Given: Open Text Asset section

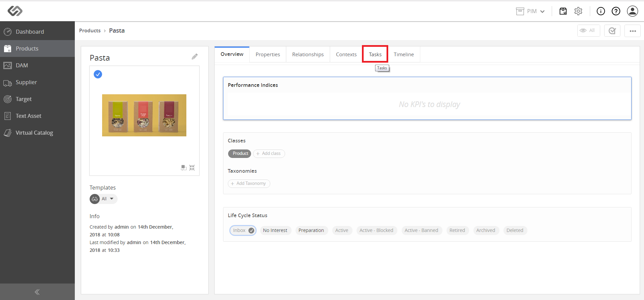Looking at the screenshot, I should click(37, 116).
